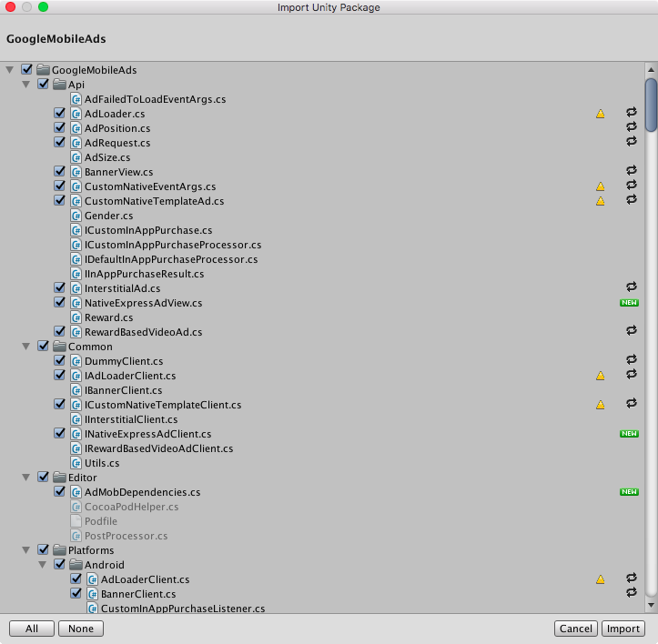Click the refresh icon next to AdLoader.cs
Viewport: 658px width, 644px height.
[x=631, y=112]
